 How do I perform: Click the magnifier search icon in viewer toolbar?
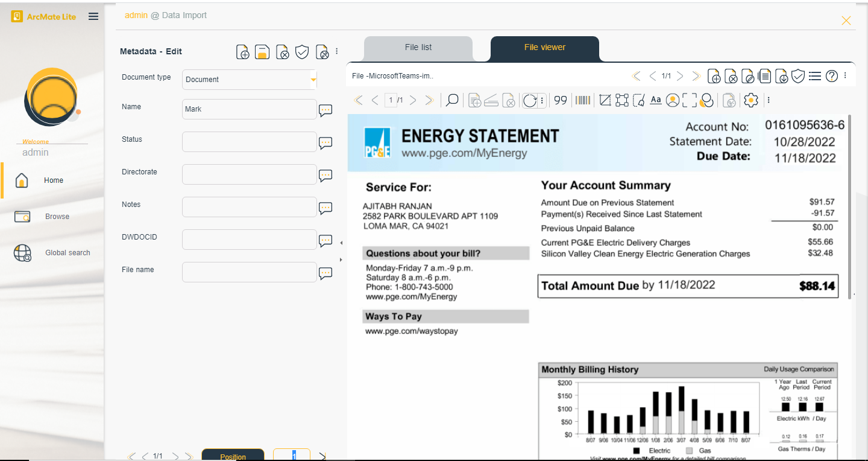click(x=452, y=100)
